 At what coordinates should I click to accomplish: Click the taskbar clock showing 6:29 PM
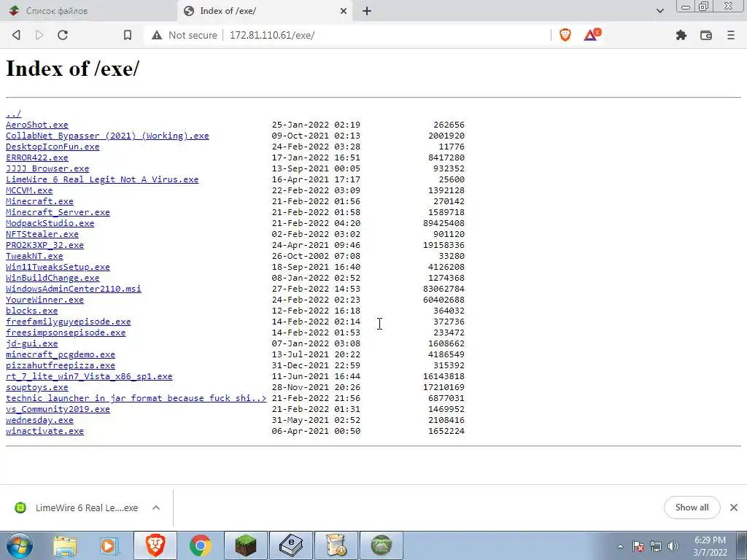[x=710, y=546]
